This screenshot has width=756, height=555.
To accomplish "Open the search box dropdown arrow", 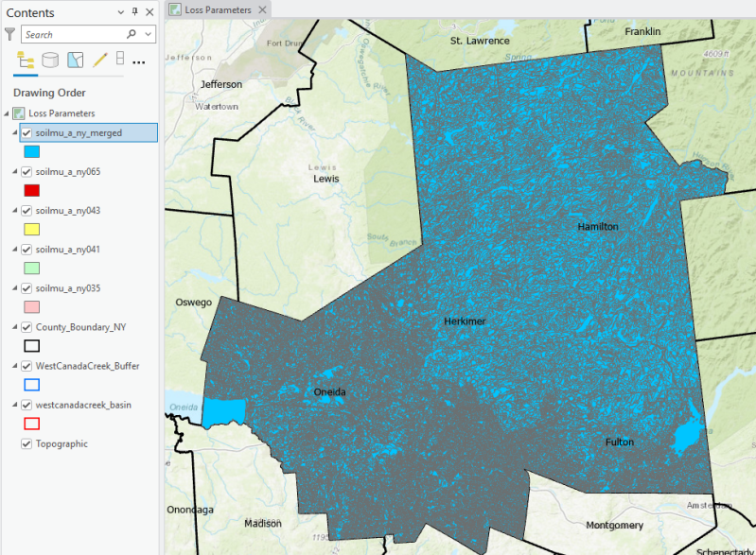I will (x=149, y=34).
